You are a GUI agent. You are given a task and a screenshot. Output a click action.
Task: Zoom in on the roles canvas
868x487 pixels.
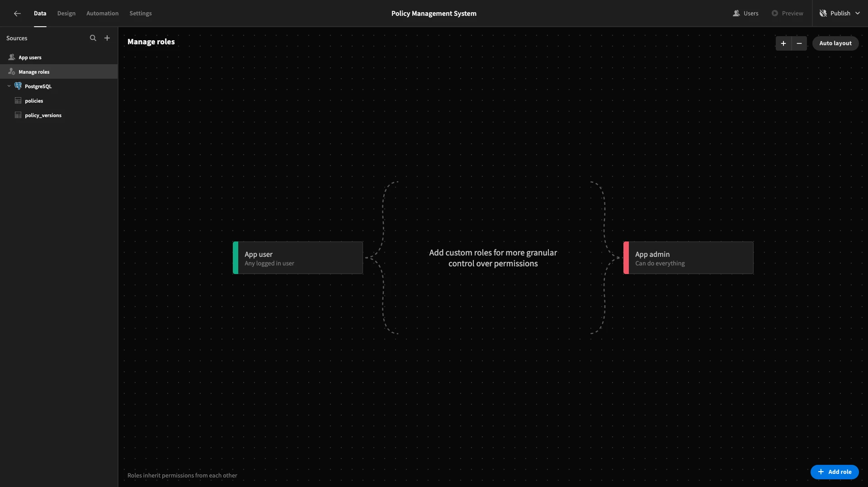(783, 43)
